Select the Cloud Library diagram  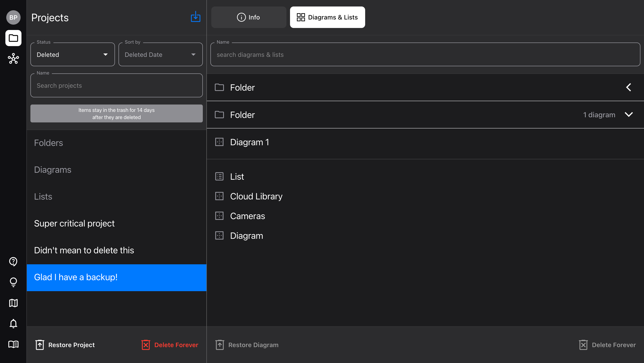pyautogui.click(x=256, y=196)
